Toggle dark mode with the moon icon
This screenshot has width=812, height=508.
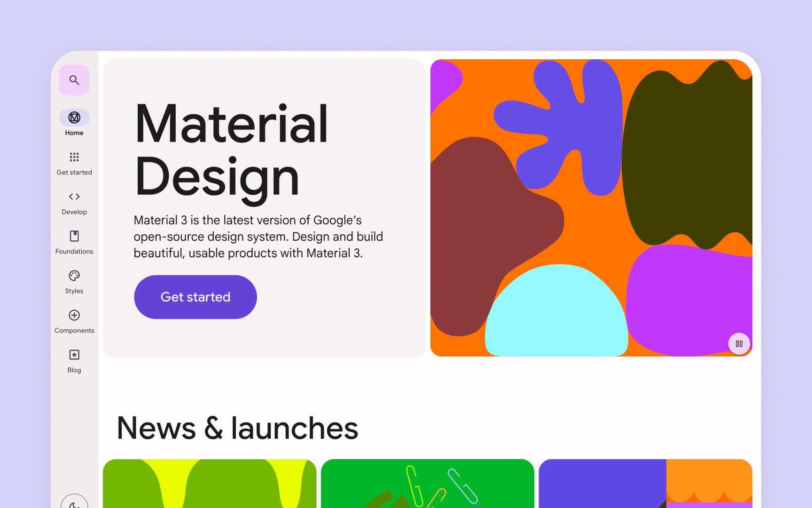pyautogui.click(x=74, y=504)
